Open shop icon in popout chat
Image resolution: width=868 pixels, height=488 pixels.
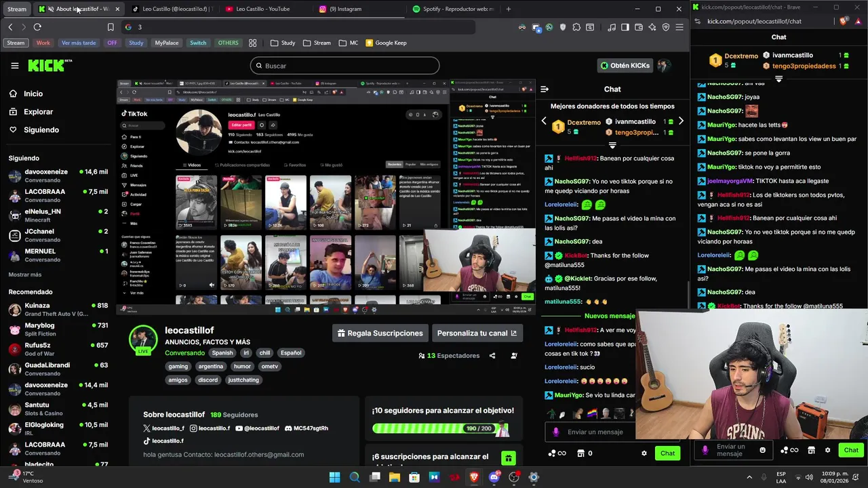pos(811,450)
